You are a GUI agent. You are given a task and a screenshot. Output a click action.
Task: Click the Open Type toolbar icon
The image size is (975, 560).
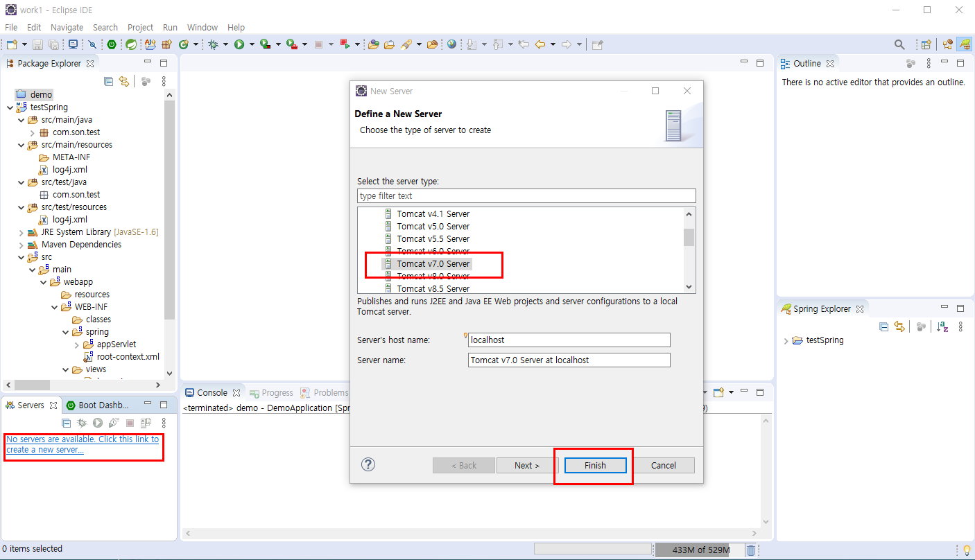coord(374,44)
